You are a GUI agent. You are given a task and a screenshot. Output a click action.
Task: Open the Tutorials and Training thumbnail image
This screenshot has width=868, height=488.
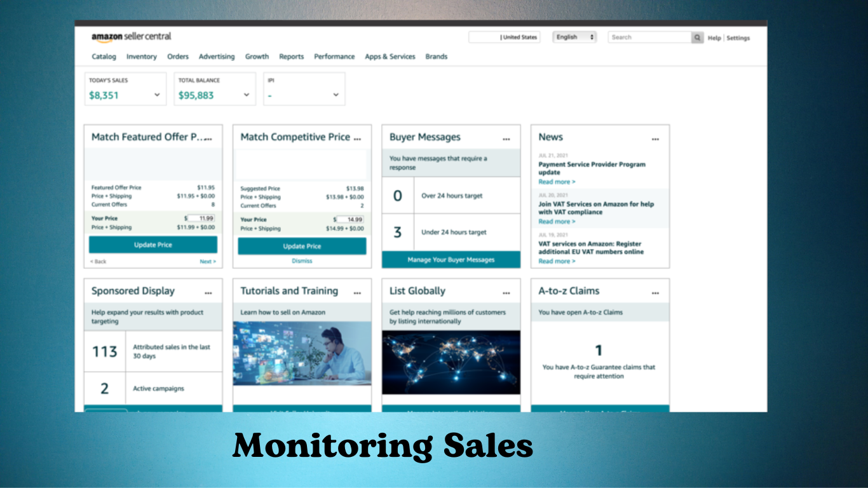[302, 353]
